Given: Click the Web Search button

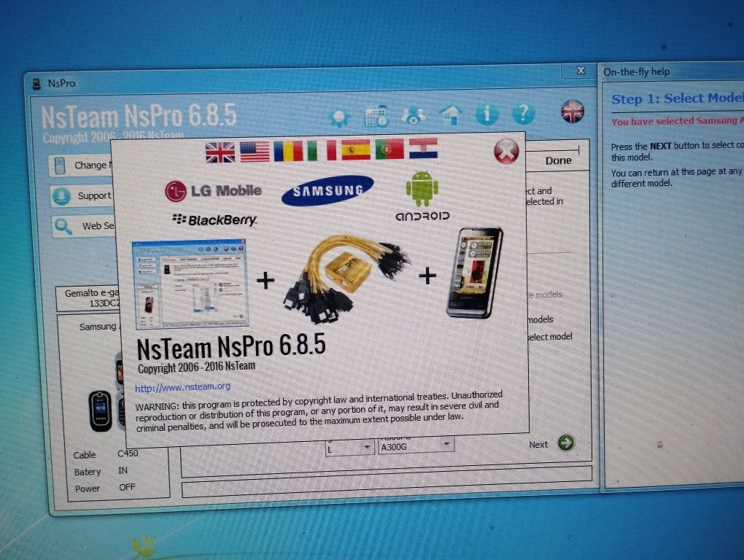Looking at the screenshot, I should 85,226.
